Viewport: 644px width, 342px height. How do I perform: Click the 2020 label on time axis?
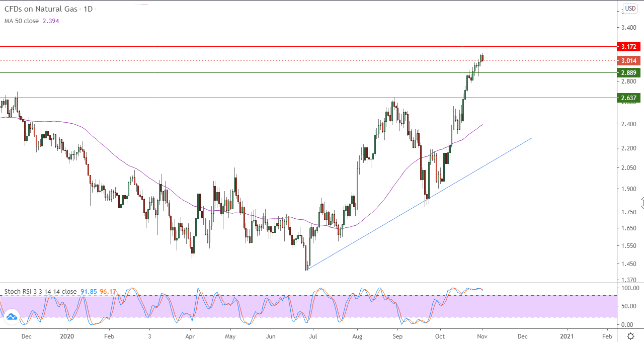[67, 336]
